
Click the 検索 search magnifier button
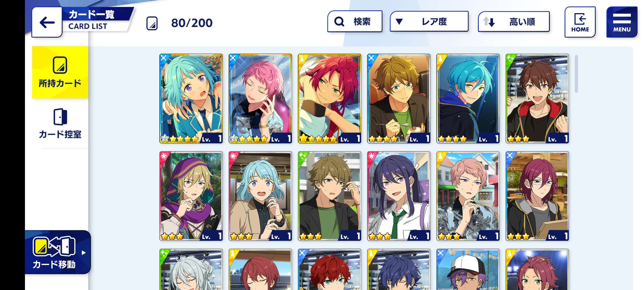355,21
